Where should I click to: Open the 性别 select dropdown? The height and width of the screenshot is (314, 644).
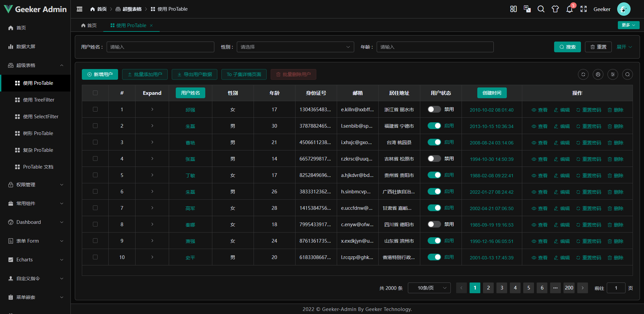(x=295, y=47)
